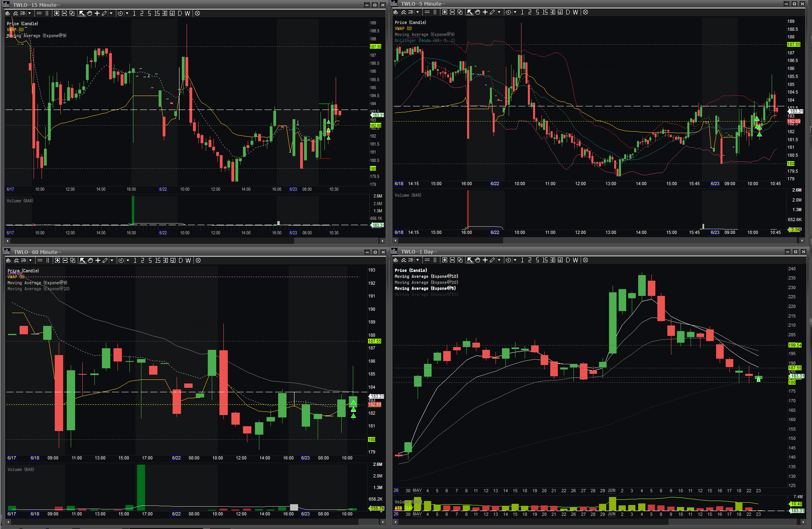Viewport: 812px width, 529px height.
Task: Switch 15 Minute chart to 1-minute interval
Action: 134,13
